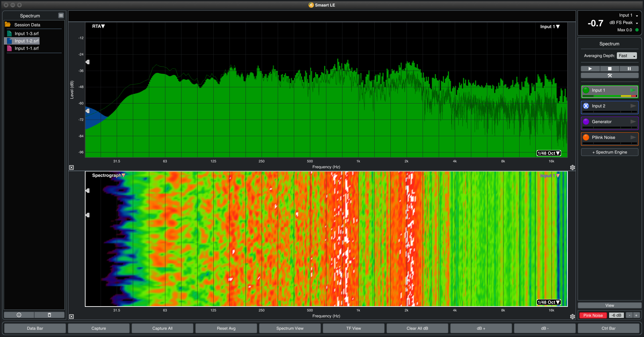Start the Input 2 engine run arrow
Viewport: 644px width, 337px height.
coord(633,106)
